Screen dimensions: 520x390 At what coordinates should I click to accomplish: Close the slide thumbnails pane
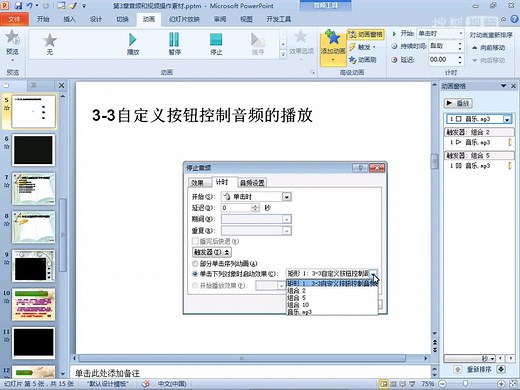click(x=61, y=86)
